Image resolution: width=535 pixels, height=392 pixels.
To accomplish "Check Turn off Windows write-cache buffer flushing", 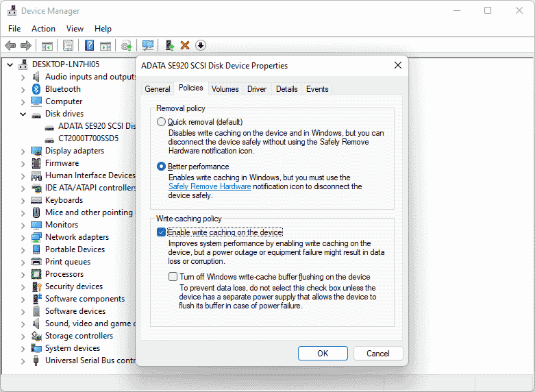I will click(x=173, y=277).
